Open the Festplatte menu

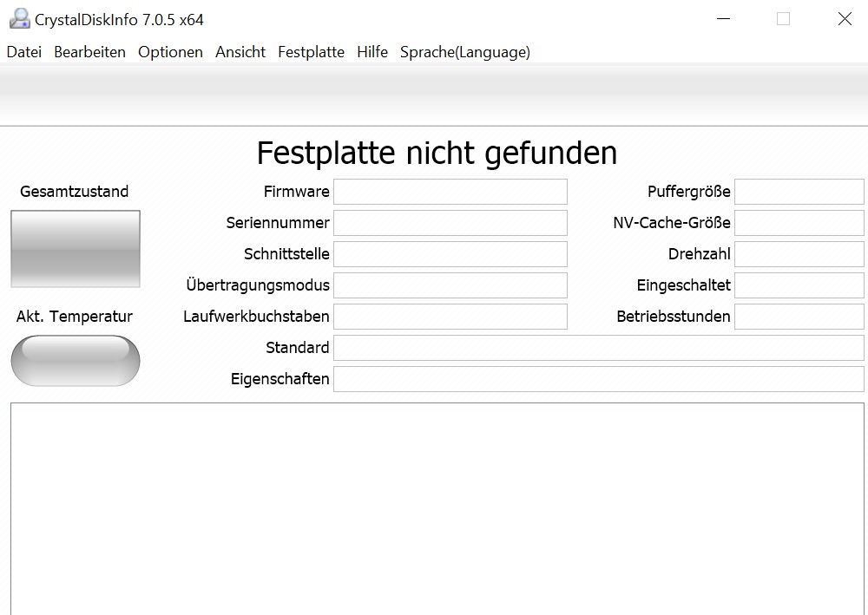pyautogui.click(x=311, y=52)
